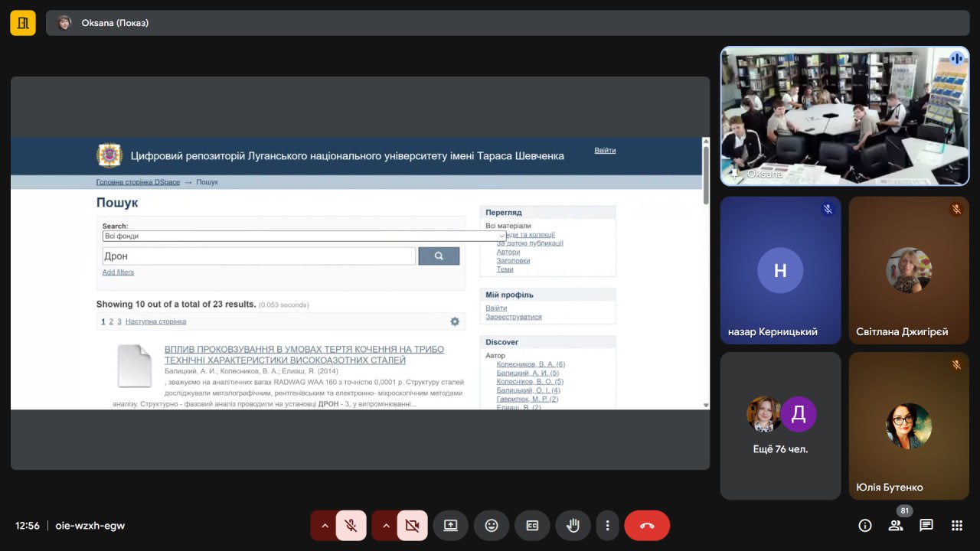This screenshot has height=551, width=980.
Task: Click the назар Керницький participant tile
Action: (x=780, y=270)
